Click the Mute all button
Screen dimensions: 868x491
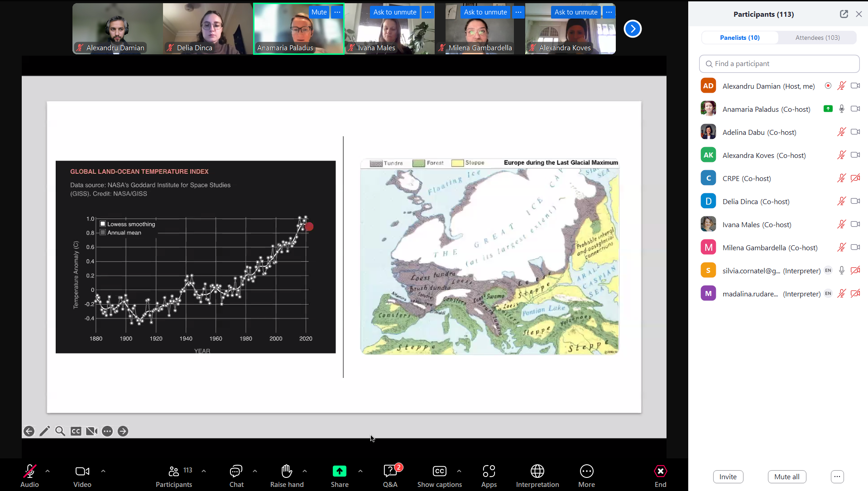click(786, 477)
